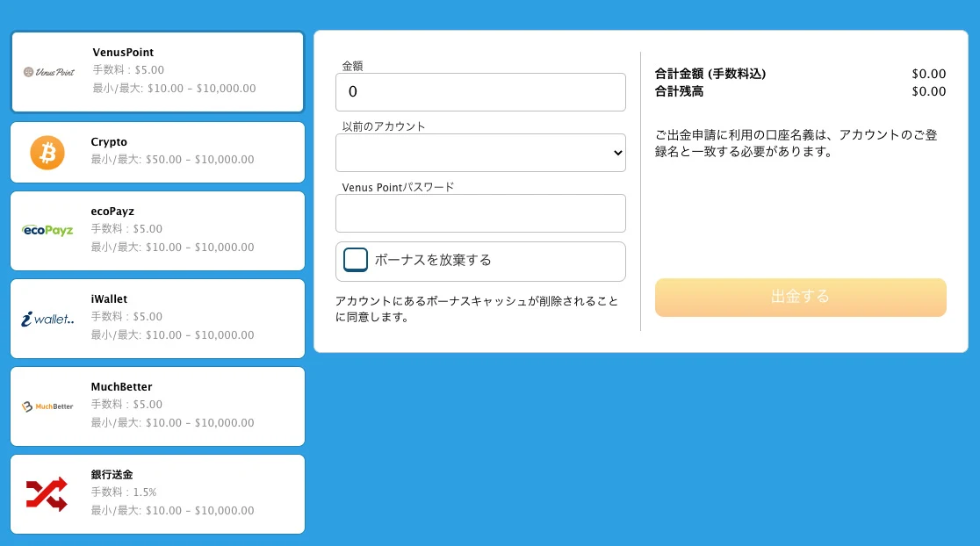Choose 銀行送金 withdrawal method title

tap(112, 475)
